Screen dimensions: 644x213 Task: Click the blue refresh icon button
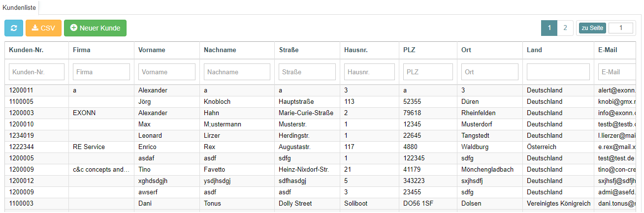click(14, 28)
